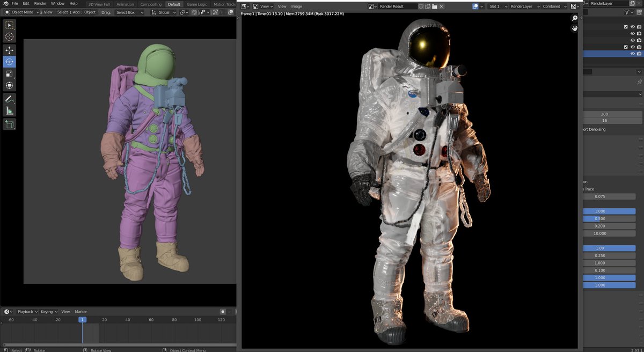Toggle render camera of highlighted outliner row
This screenshot has height=352, width=644.
click(639, 54)
